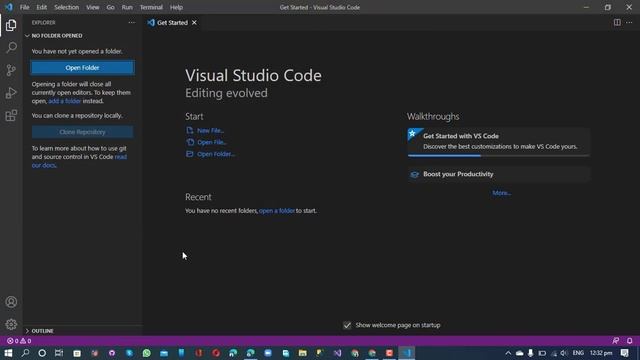Expand the Outline section
Viewport: 640px width, 360px height.
pos(83,331)
